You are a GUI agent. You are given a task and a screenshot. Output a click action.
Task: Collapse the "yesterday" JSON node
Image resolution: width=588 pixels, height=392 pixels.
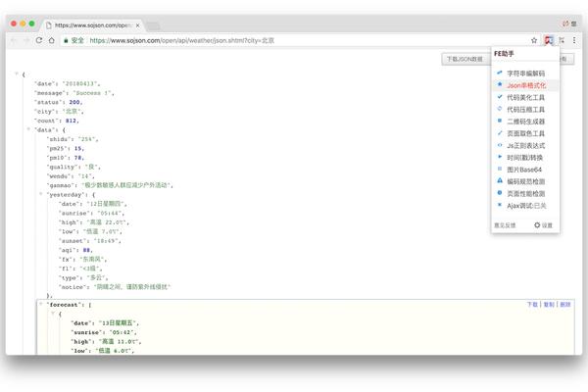coord(40,194)
